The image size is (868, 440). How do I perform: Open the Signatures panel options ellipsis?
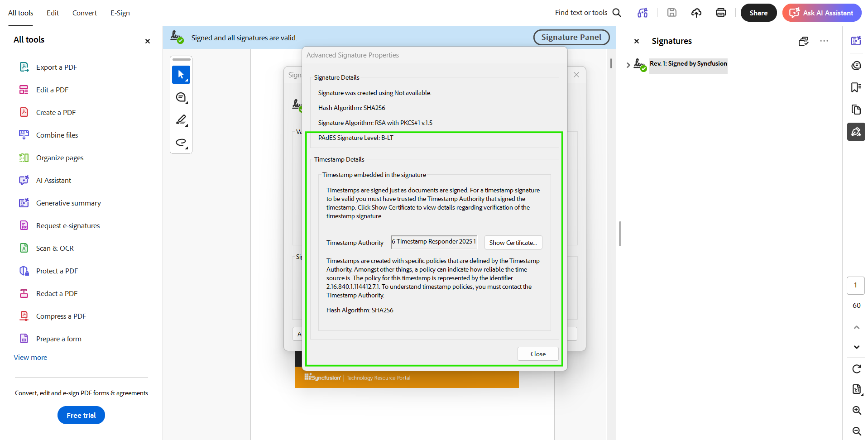[824, 41]
